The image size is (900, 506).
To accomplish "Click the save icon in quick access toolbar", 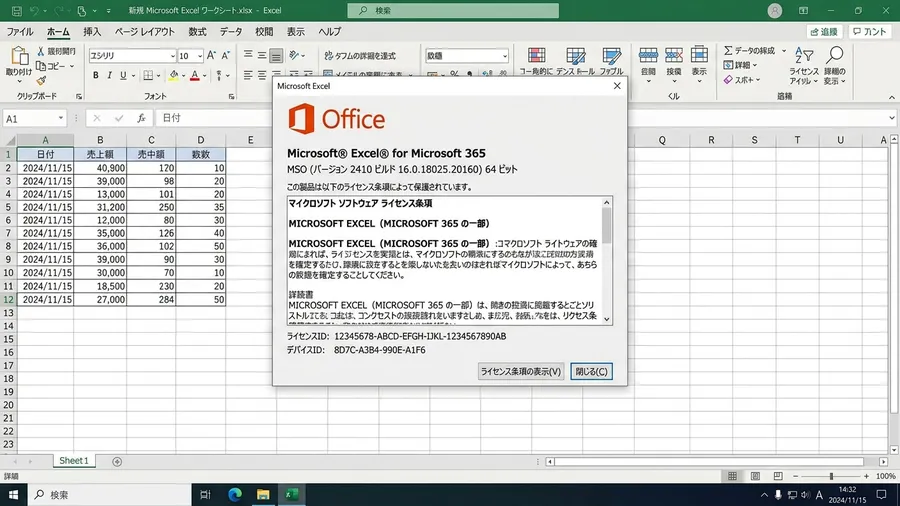I will coord(17,11).
